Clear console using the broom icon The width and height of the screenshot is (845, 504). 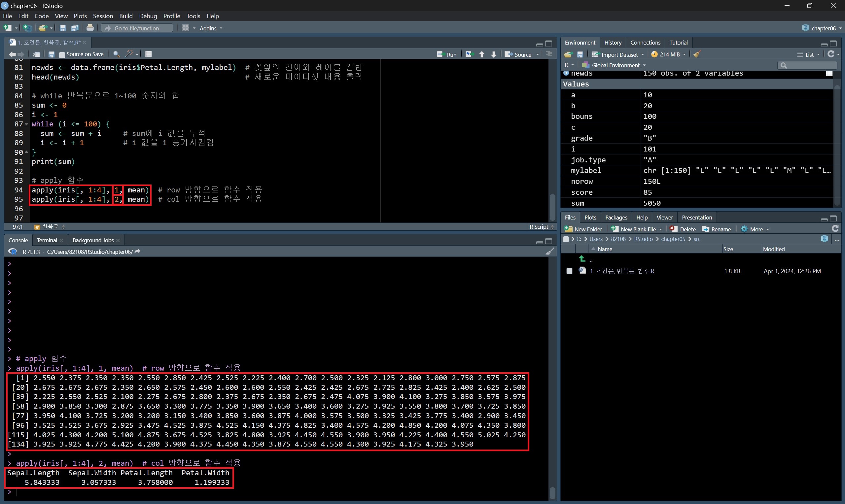[549, 251]
